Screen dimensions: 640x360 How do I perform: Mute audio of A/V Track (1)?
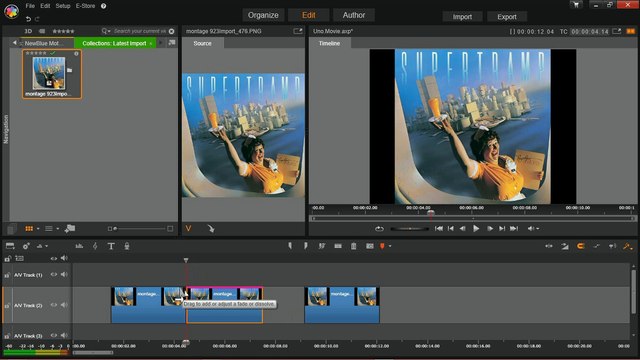pyautogui.click(x=64, y=275)
